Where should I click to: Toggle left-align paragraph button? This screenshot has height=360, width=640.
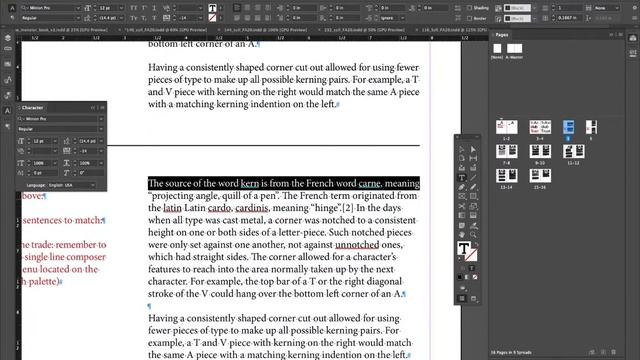(x=236, y=8)
